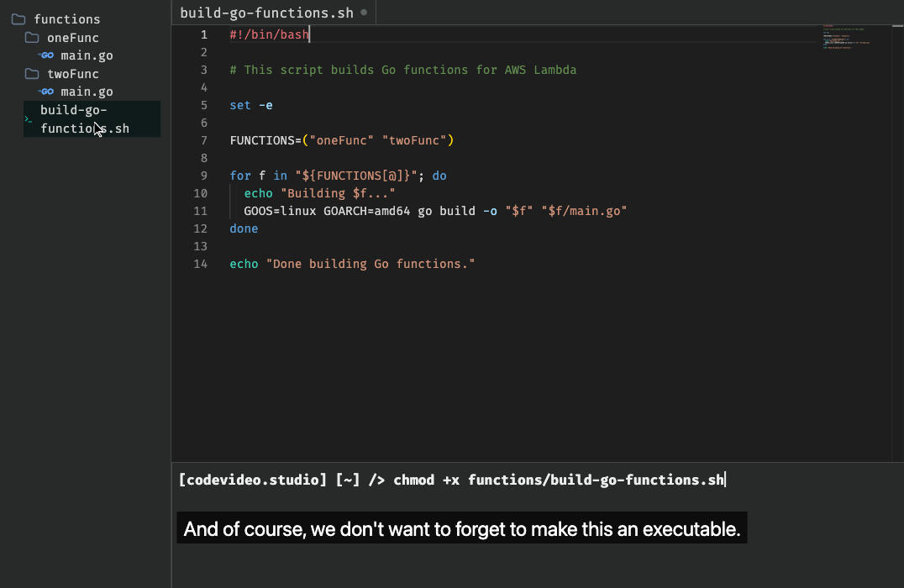Click the Go icon beside twoFunc main.go
The width and height of the screenshot is (904, 588).
pyautogui.click(x=46, y=92)
